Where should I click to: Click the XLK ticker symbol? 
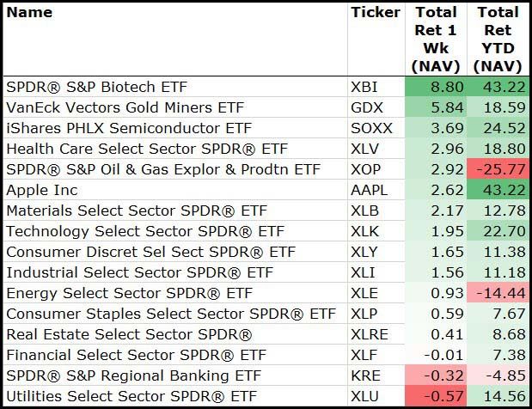367,231
